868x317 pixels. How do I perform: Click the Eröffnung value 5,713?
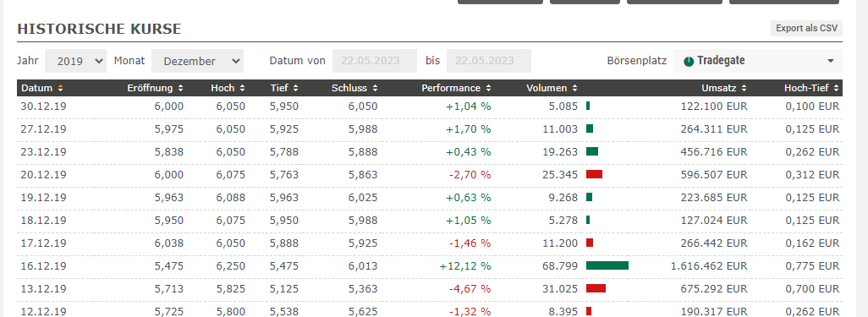tap(169, 289)
